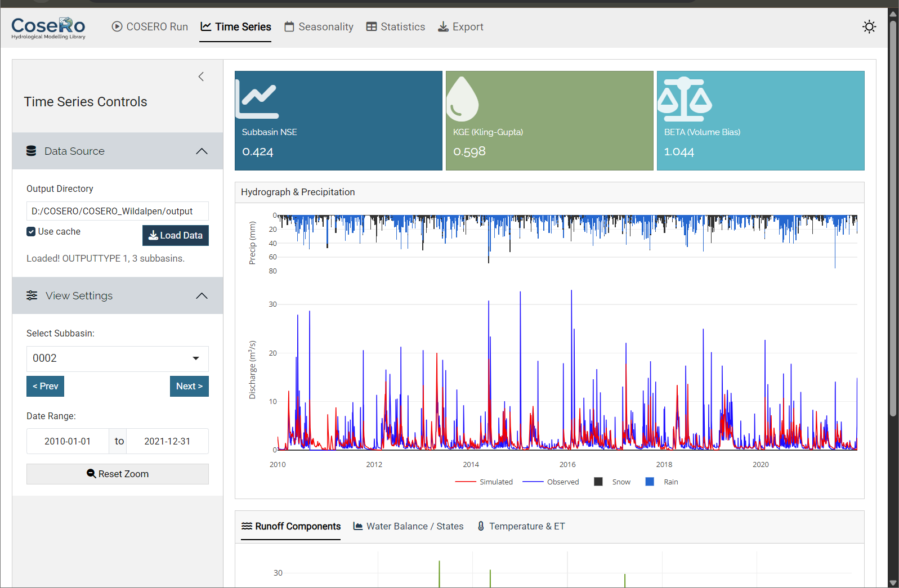This screenshot has width=899, height=588.
Task: Click the BETA balance scale icon
Action: pos(685,100)
